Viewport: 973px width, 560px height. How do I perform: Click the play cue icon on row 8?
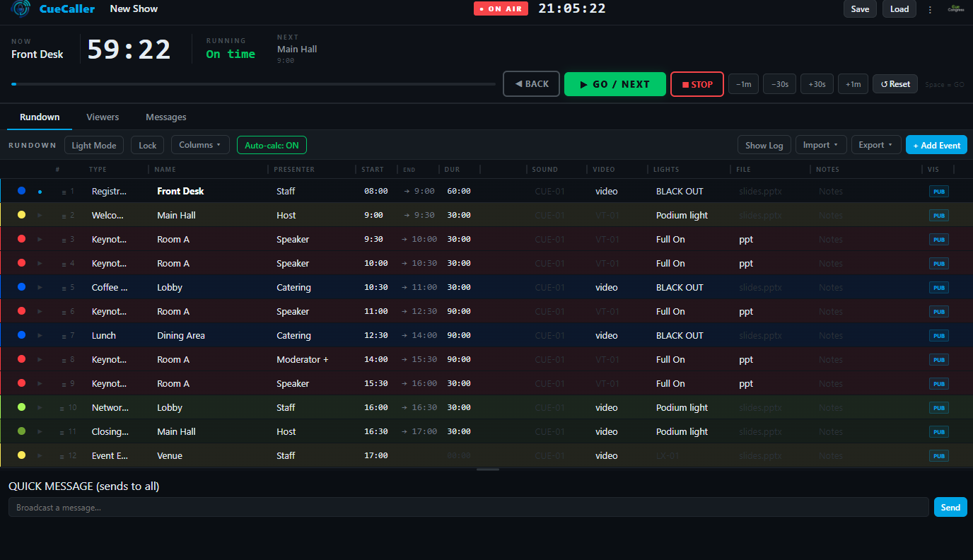40,359
